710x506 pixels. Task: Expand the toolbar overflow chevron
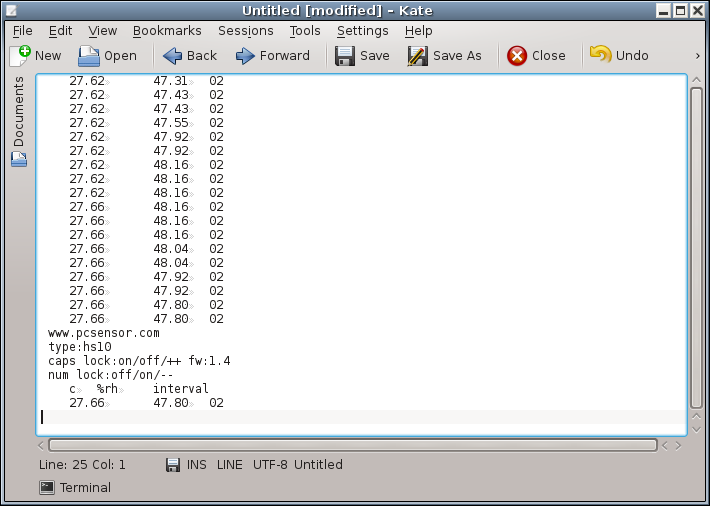tap(697, 56)
